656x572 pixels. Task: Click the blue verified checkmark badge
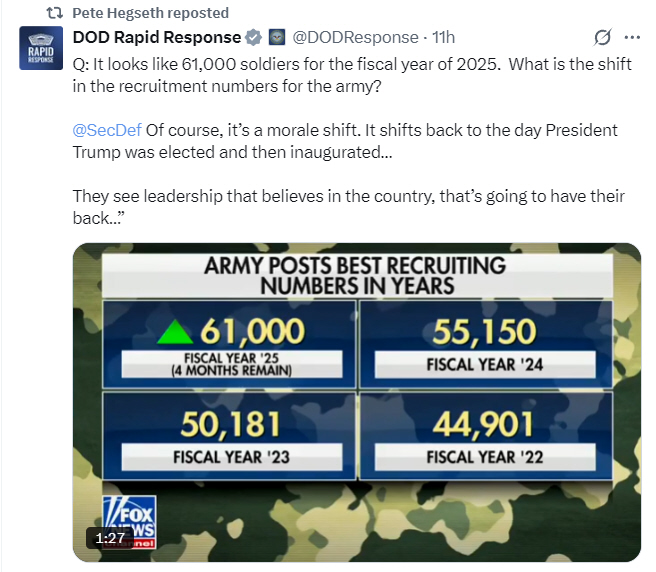click(x=254, y=37)
